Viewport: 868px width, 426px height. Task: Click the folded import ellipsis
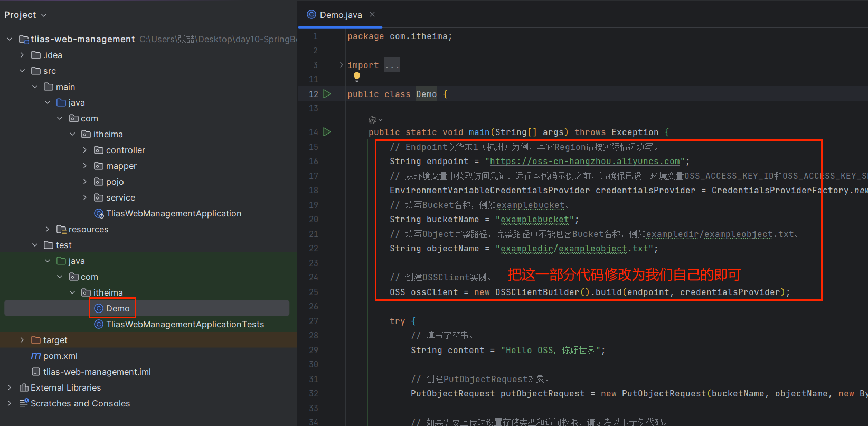[x=392, y=65]
